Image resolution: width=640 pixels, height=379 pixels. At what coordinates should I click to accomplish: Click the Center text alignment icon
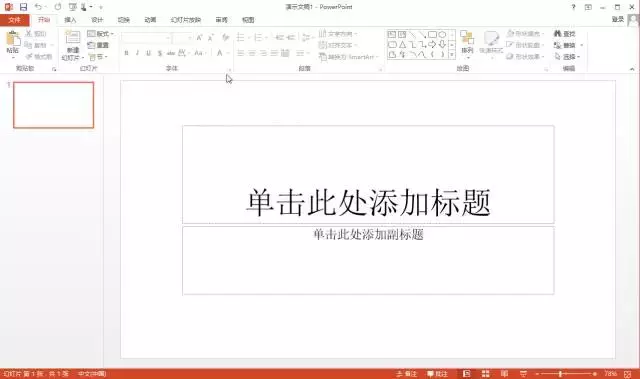coord(252,53)
